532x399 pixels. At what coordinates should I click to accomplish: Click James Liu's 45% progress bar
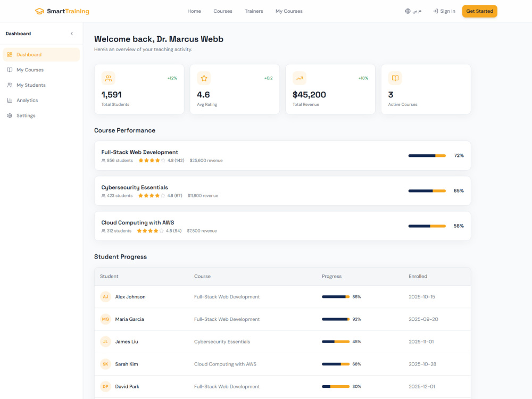pos(336,342)
